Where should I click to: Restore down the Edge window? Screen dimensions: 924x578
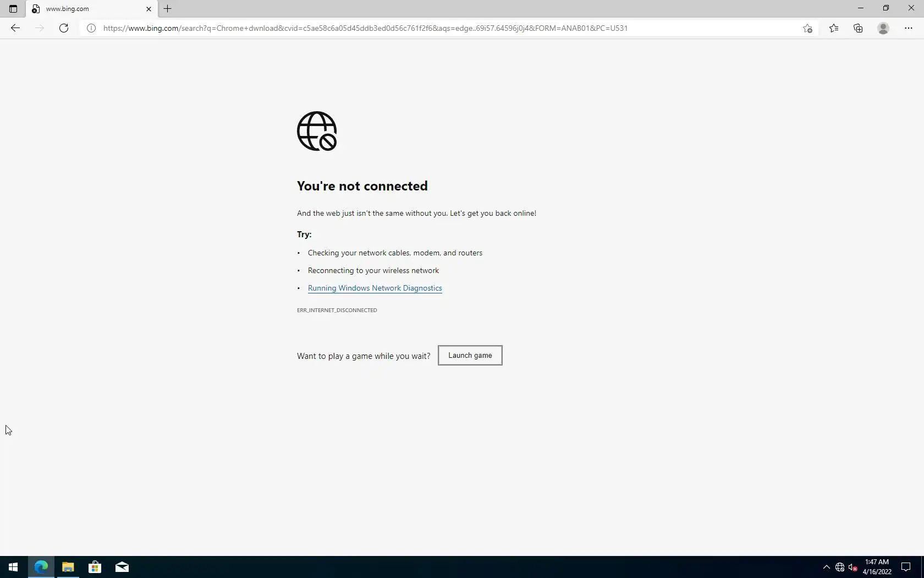tap(886, 8)
